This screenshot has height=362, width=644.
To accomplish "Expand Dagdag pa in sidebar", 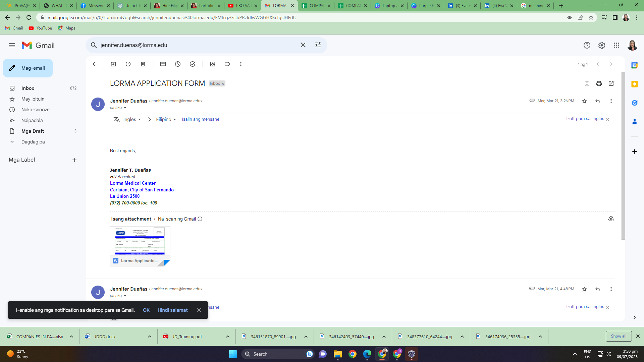I will [33, 142].
